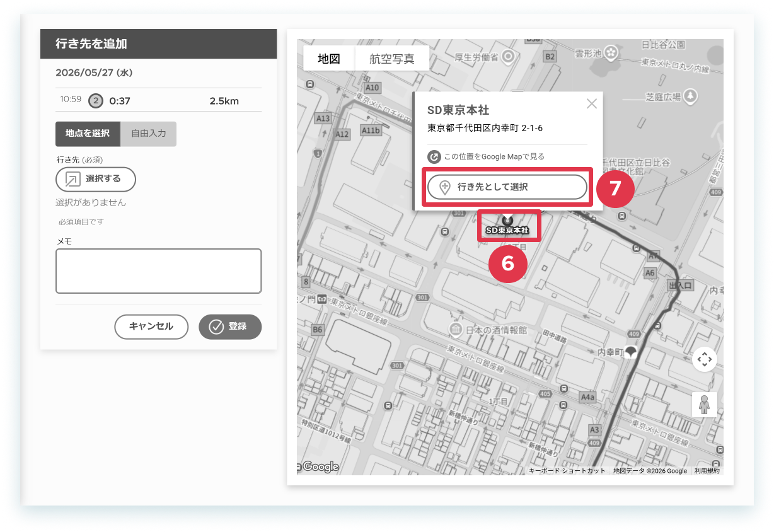Activate Street View pegman icon
This screenshot has height=532, width=774.
coord(705,404)
